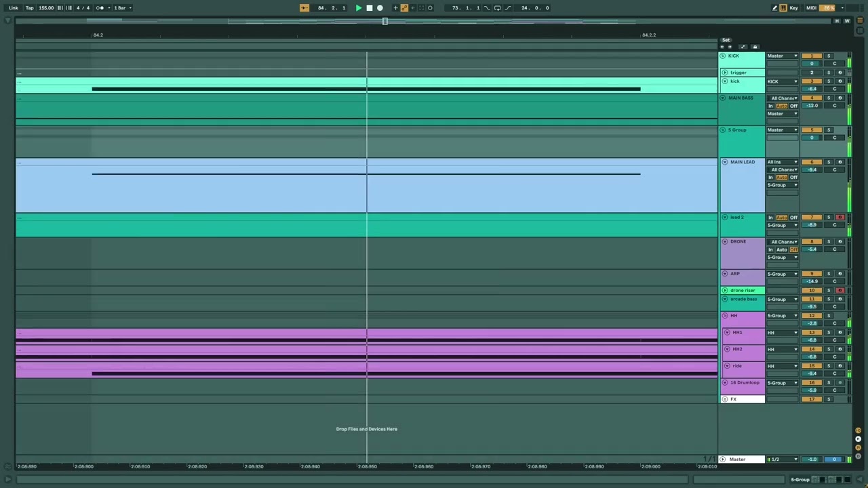Fold the 5 Group track
This screenshot has width=868, height=488.
[723, 130]
